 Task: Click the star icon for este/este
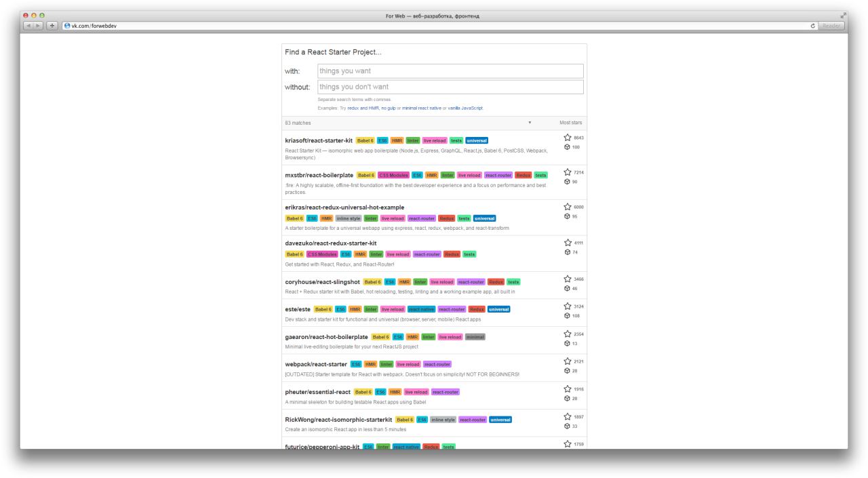coord(568,306)
